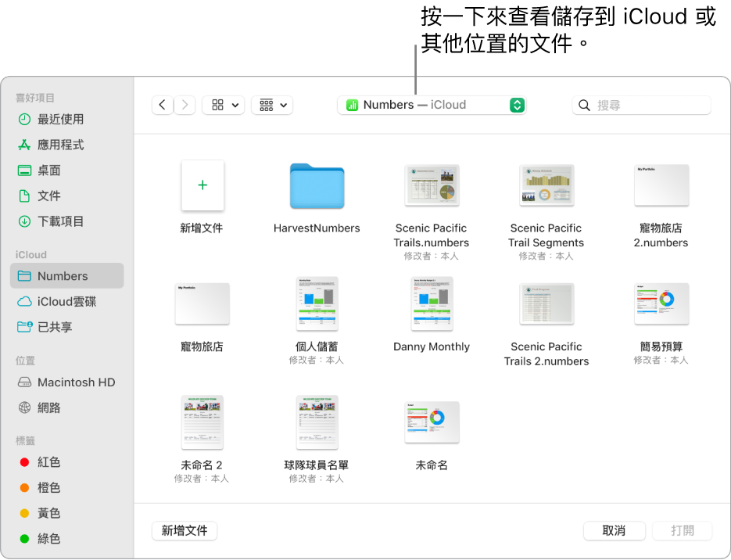Click the 搜尋 search field
The width and height of the screenshot is (731, 560).
(x=641, y=105)
